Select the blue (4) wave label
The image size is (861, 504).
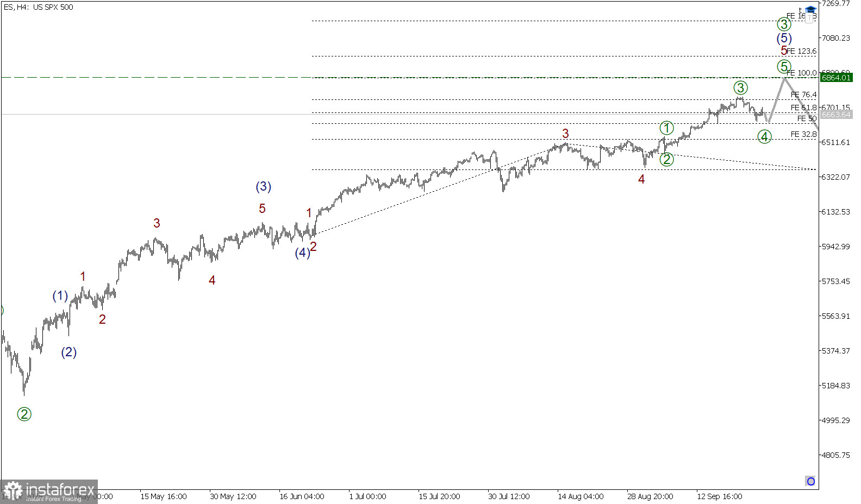coord(303,253)
